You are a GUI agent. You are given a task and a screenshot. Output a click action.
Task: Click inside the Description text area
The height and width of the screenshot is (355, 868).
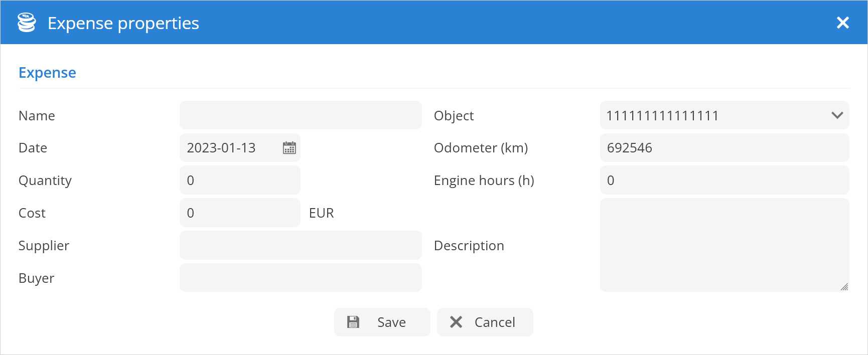pyautogui.click(x=724, y=245)
